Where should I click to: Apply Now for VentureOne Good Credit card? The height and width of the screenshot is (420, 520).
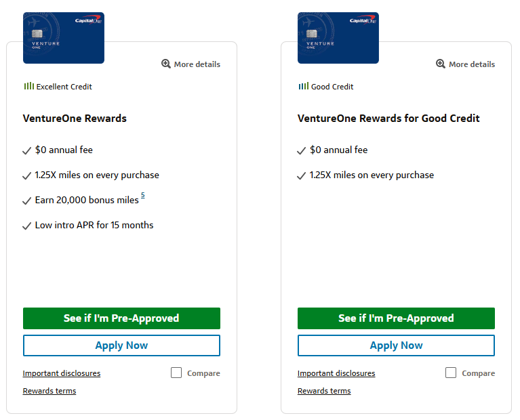pos(396,345)
